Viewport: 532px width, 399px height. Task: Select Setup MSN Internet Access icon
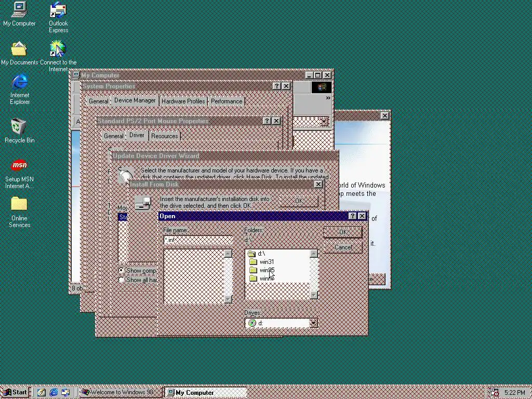pos(19,174)
